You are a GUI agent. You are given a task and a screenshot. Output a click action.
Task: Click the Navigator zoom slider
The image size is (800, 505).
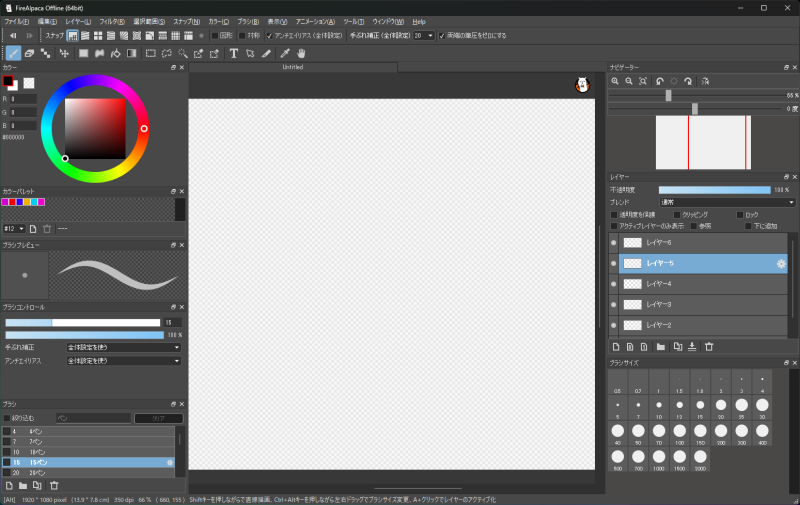tap(695, 95)
